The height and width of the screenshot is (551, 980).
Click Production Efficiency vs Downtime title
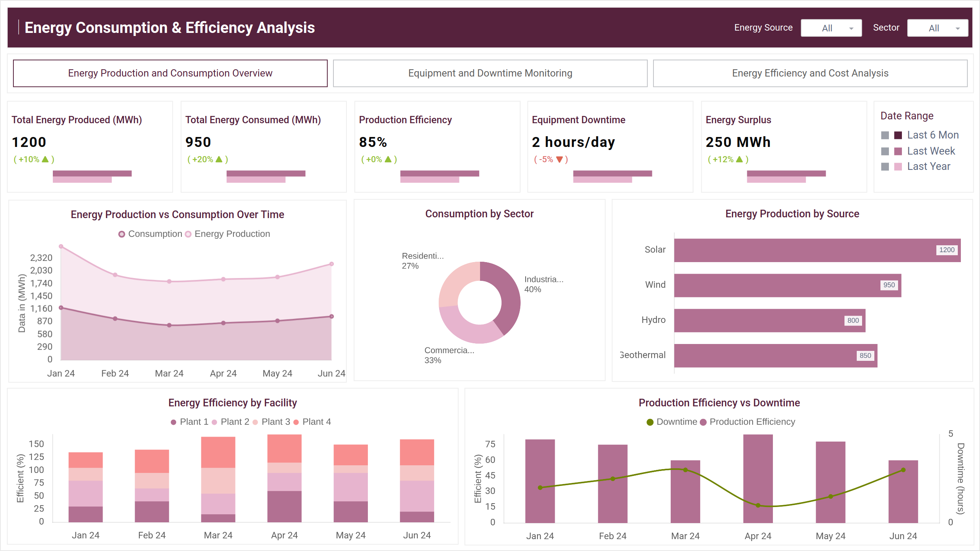tap(719, 403)
